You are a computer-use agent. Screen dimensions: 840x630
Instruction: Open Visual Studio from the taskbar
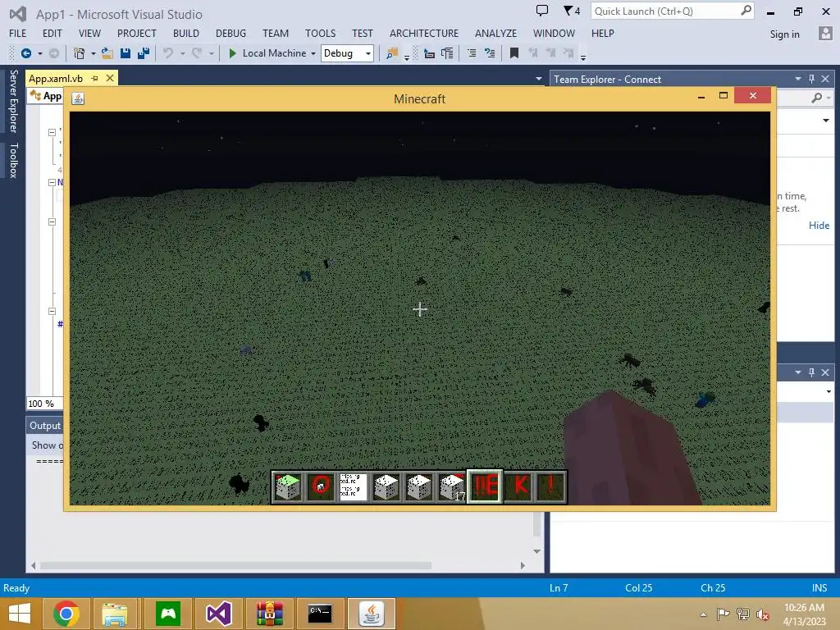218,614
